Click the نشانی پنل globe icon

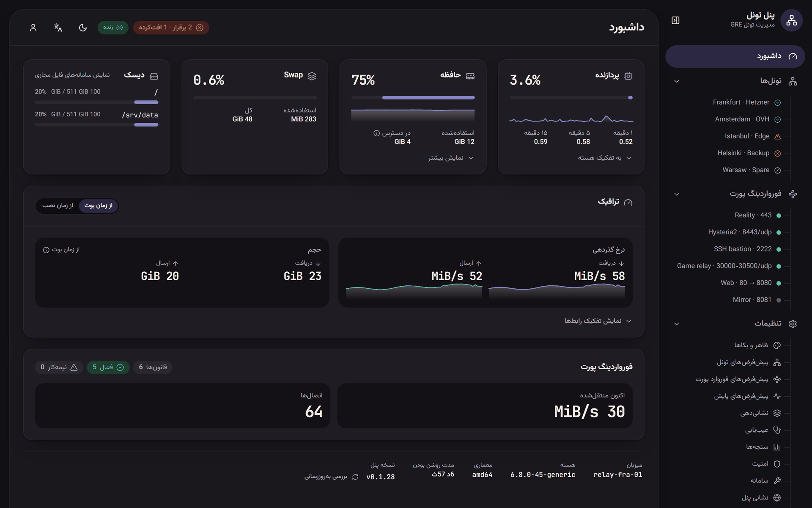(x=777, y=498)
